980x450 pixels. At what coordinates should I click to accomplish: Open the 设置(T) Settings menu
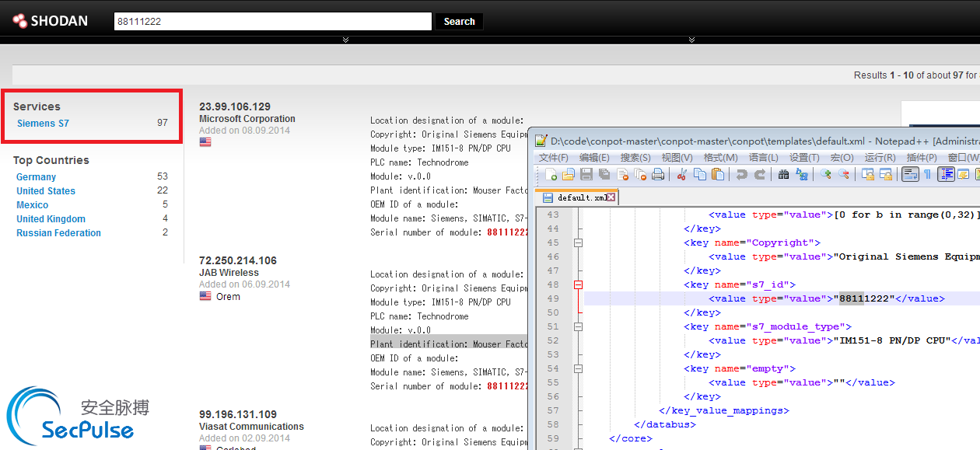pos(804,158)
